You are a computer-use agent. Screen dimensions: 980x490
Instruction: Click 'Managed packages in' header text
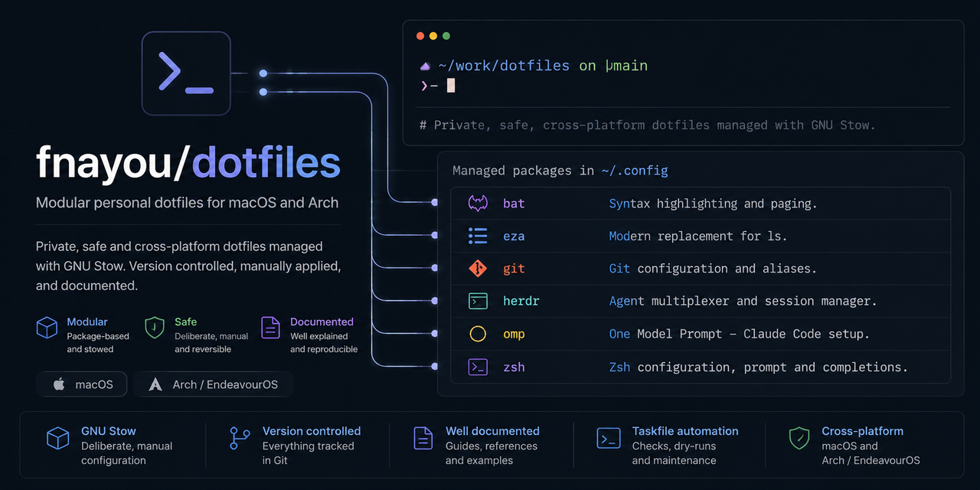(x=524, y=171)
